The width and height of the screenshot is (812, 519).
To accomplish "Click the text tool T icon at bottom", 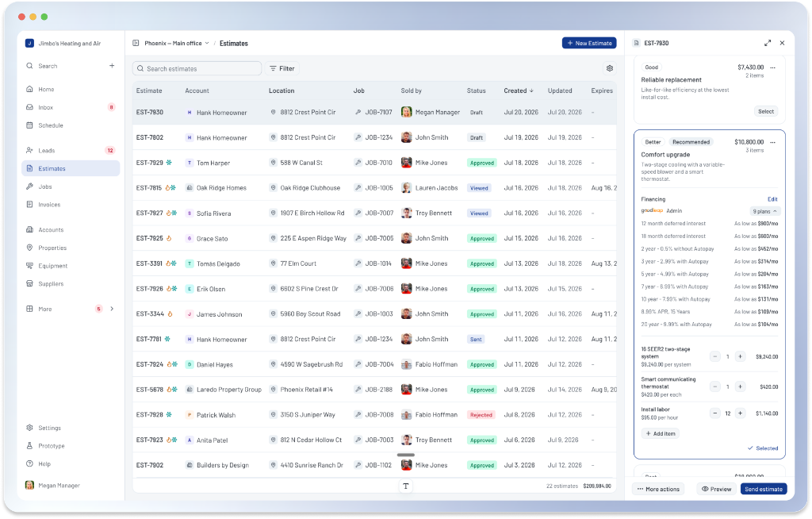I will [405, 486].
